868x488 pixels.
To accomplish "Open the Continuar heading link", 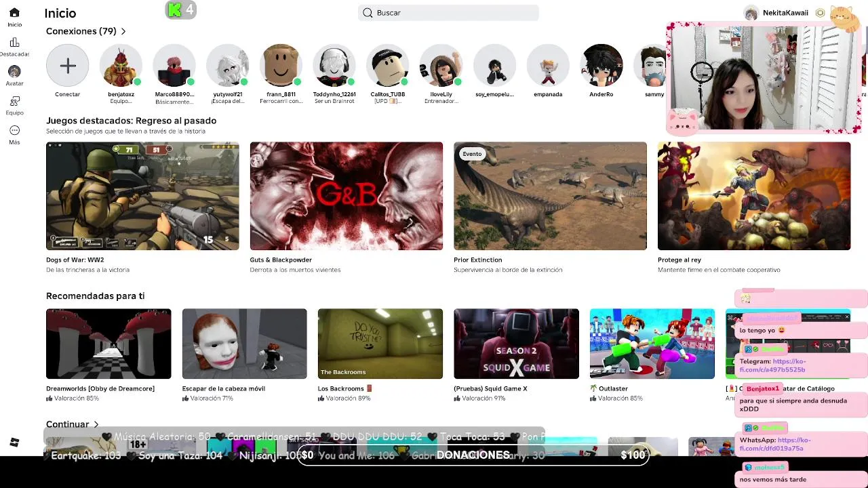I will 67,424.
